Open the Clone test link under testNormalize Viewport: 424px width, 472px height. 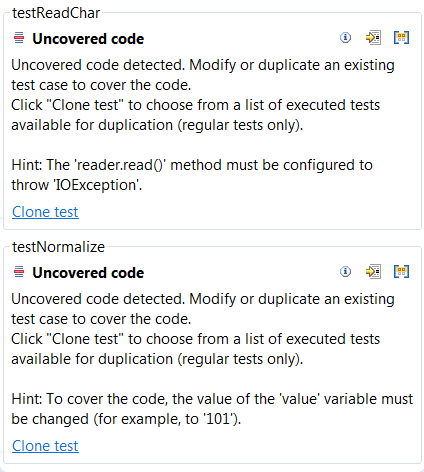pos(45,446)
